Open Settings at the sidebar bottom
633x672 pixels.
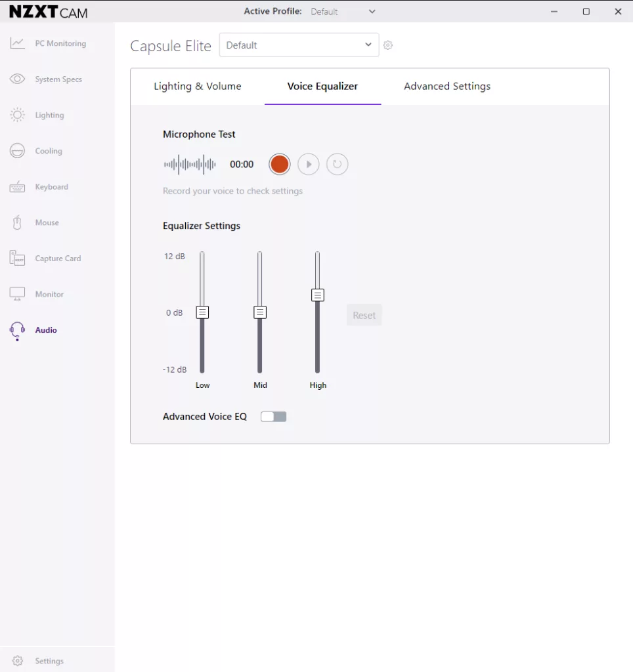[x=49, y=661]
